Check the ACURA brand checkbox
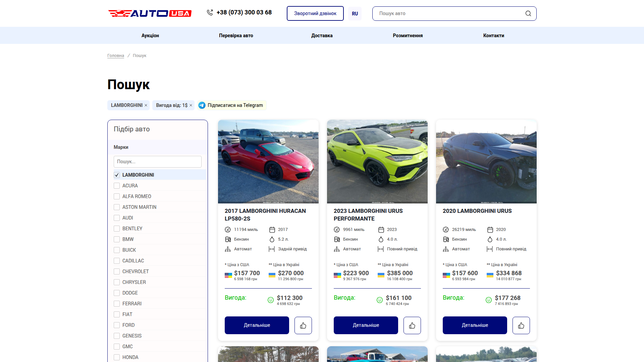The height and width of the screenshot is (362, 644). coord(117,186)
